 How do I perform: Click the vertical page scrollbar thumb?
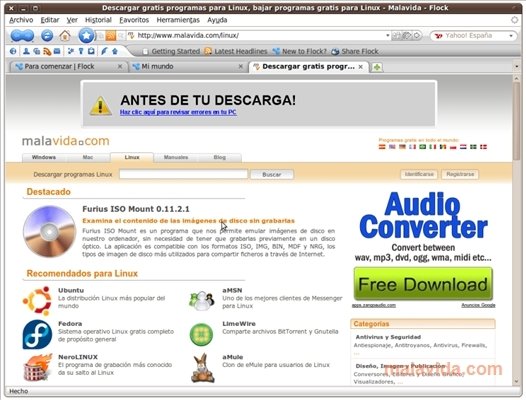point(517,121)
